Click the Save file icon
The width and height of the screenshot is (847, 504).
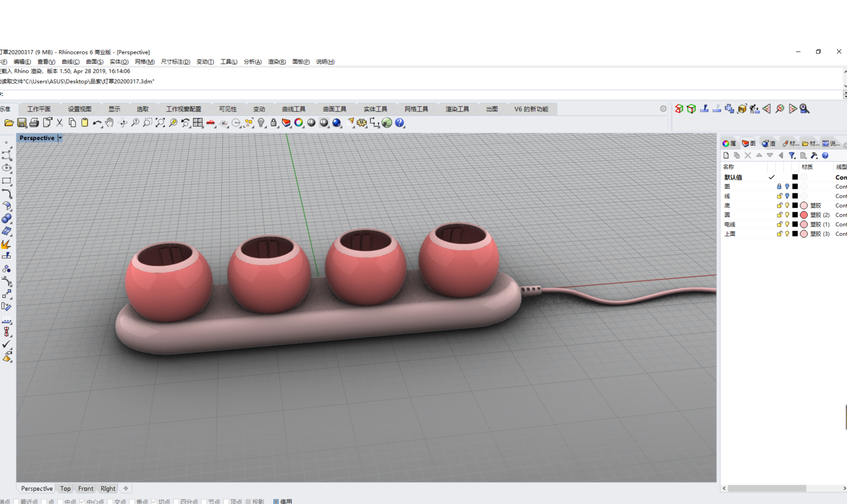pyautogui.click(x=22, y=123)
